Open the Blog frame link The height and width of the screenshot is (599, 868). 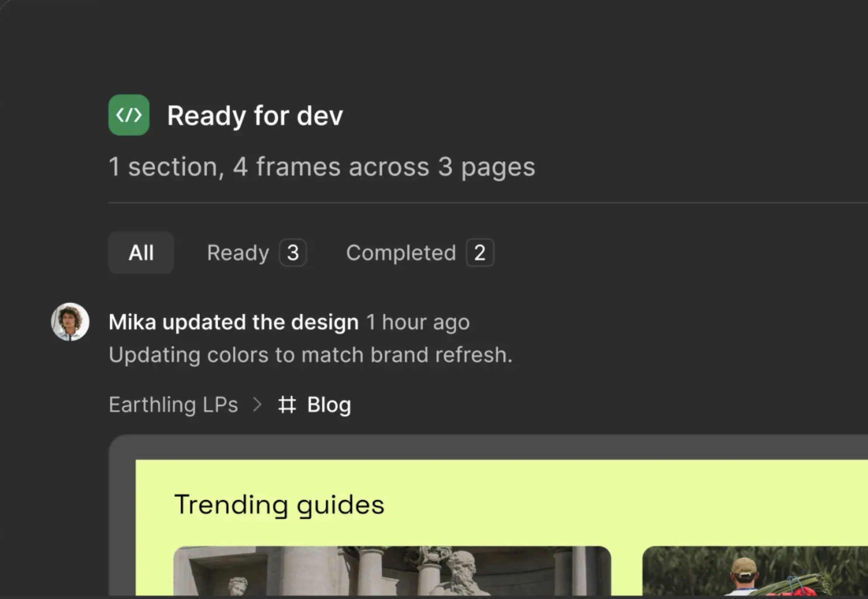(x=329, y=405)
